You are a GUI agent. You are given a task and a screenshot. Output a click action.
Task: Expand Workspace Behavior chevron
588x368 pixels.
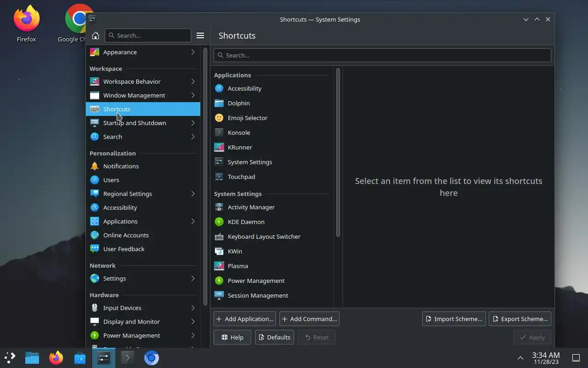coord(193,81)
